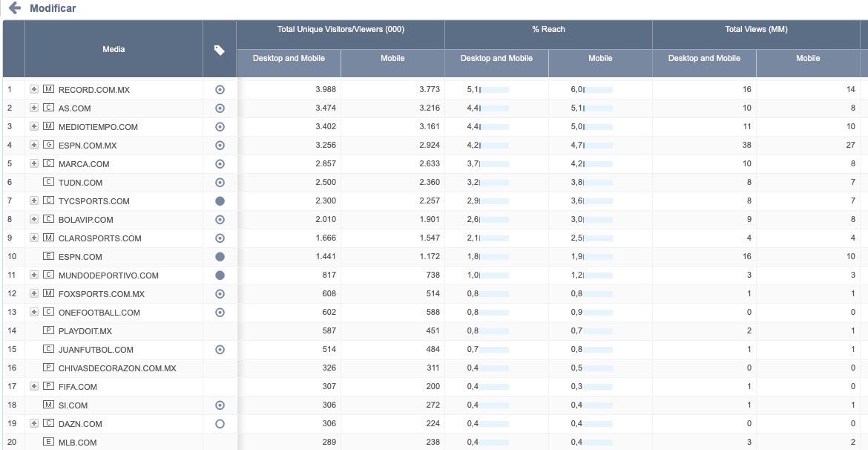Click row number 20
This screenshot has height=450, width=868.
pyautogui.click(x=13, y=443)
